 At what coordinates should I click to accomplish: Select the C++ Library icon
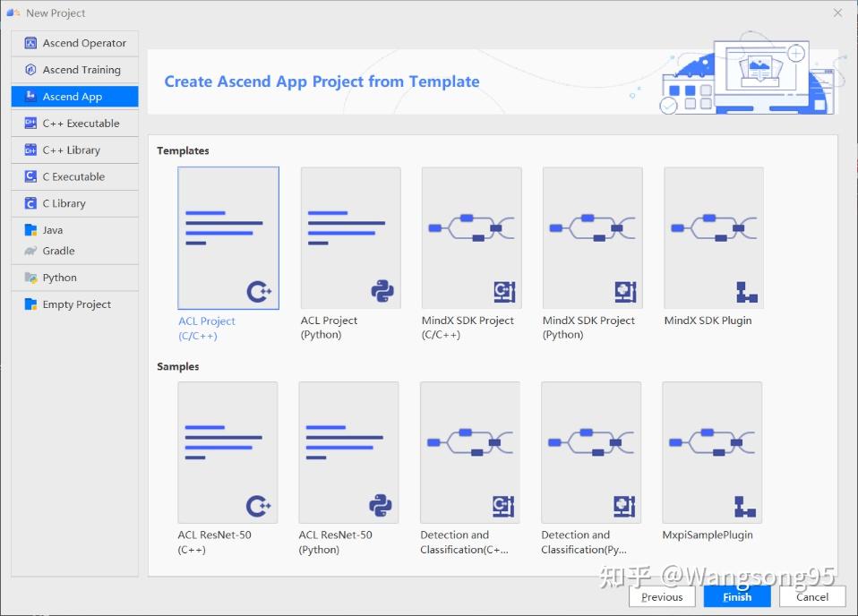point(30,150)
